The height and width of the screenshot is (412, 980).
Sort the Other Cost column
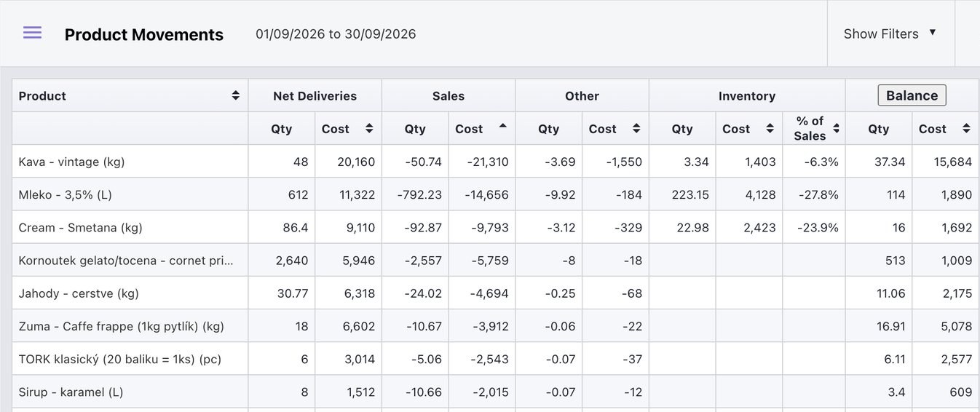pyautogui.click(x=636, y=128)
